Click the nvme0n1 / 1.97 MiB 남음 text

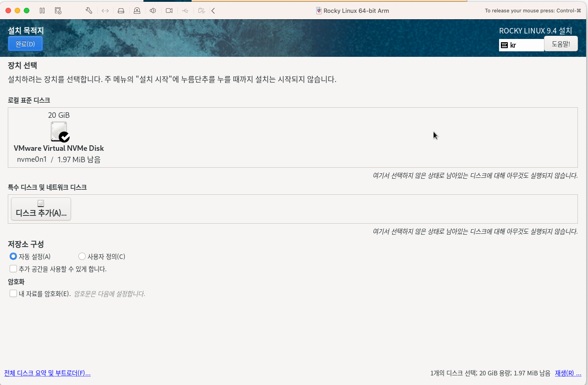coord(59,159)
